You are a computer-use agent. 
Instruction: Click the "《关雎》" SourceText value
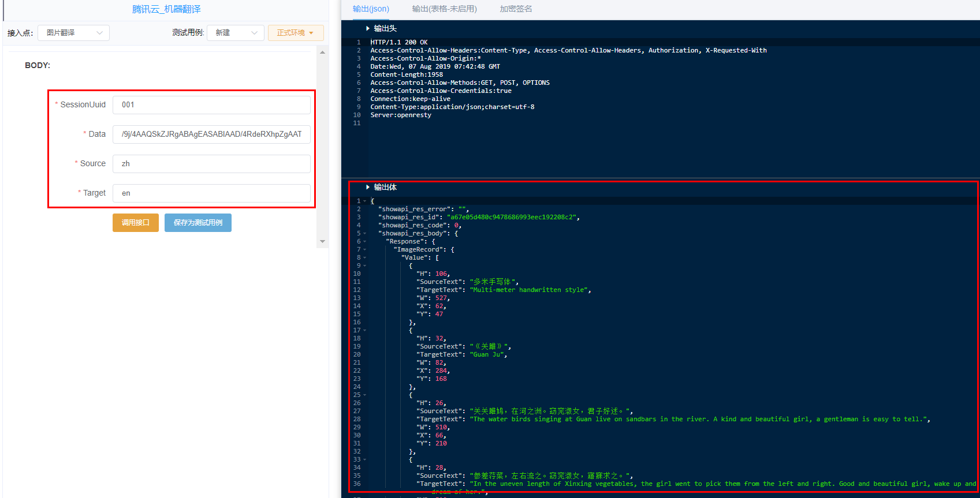point(490,347)
